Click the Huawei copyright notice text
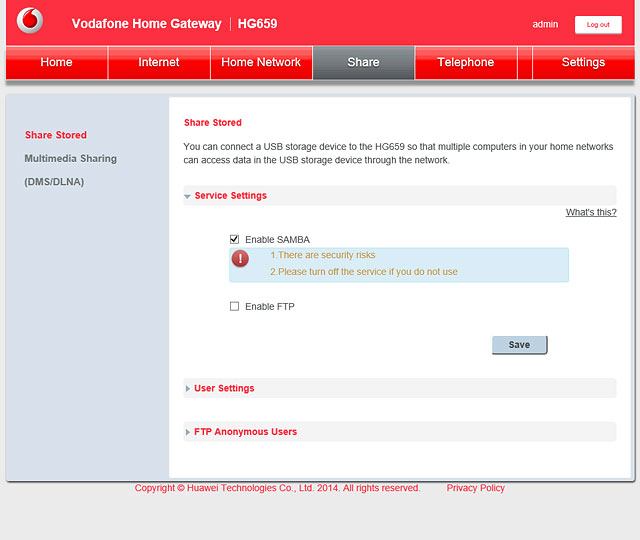The image size is (640, 540). pos(277,488)
